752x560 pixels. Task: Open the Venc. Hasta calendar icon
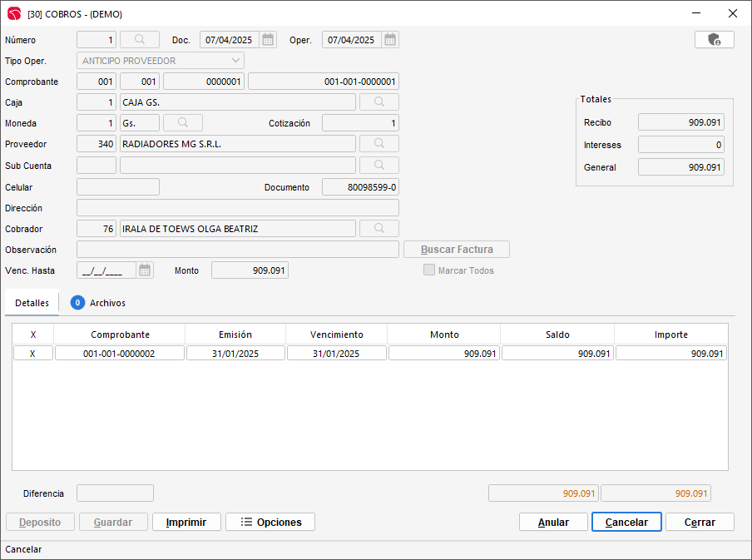145,270
